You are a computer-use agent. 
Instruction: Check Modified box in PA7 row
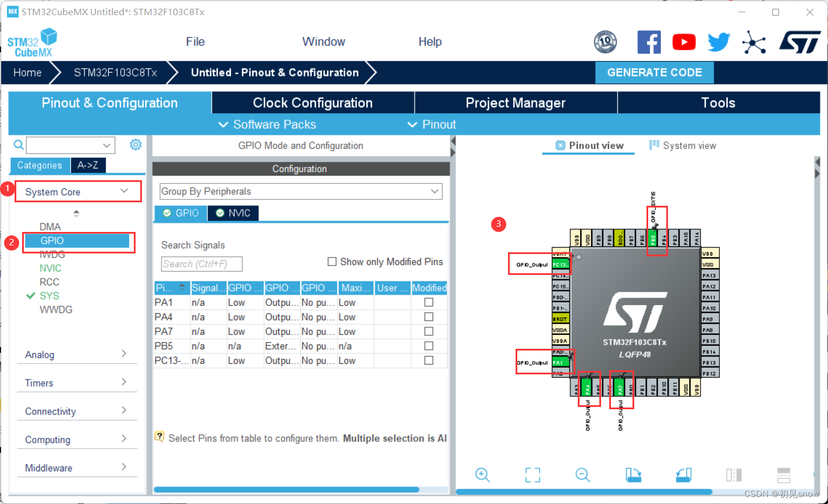tap(429, 331)
